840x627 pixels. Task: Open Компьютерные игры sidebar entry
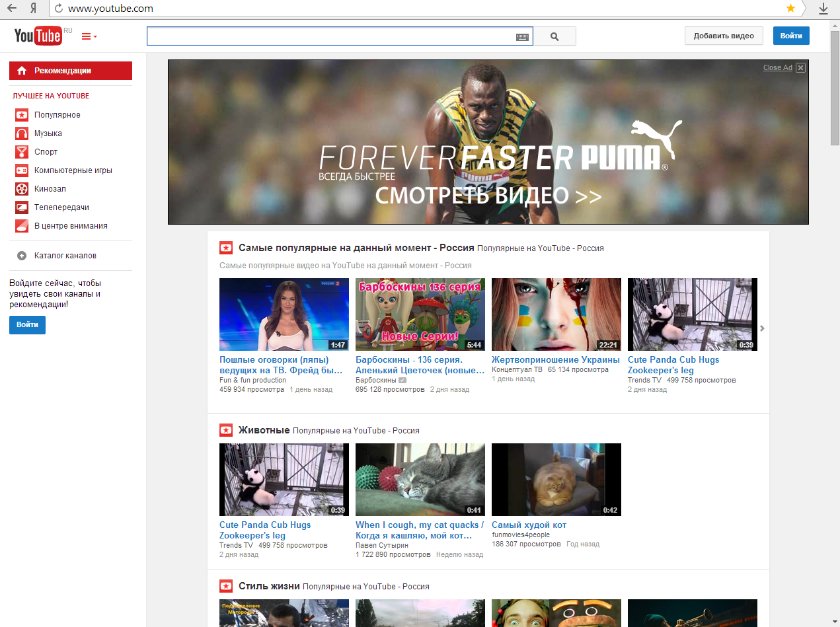click(x=73, y=170)
